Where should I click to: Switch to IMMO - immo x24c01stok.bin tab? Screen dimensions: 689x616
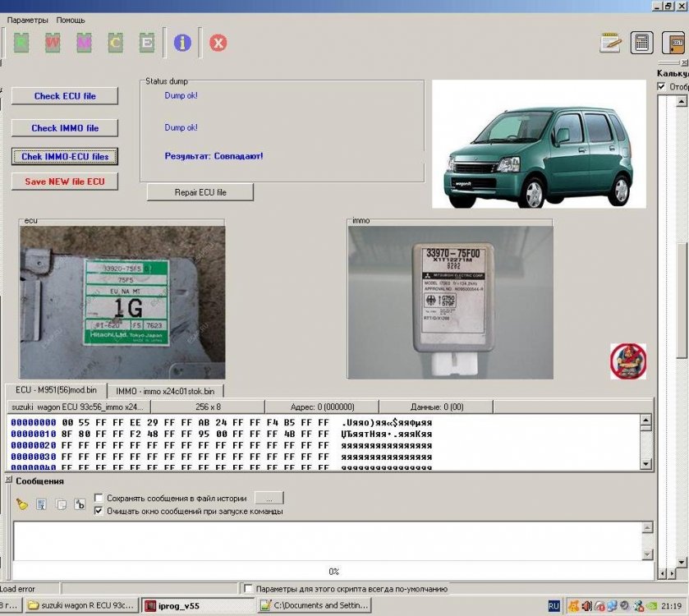point(166,392)
